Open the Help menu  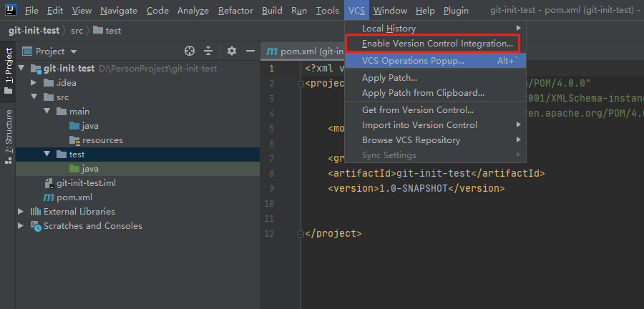(x=425, y=11)
